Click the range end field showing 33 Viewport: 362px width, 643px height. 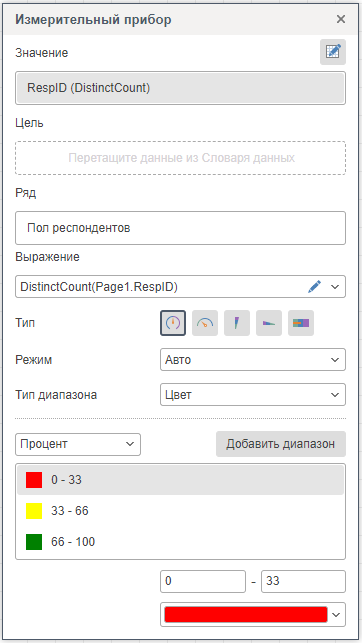[x=303, y=581]
